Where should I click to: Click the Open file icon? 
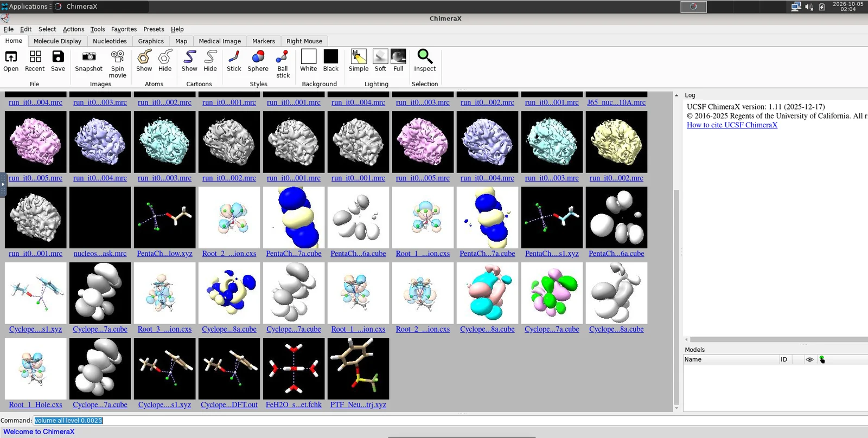tap(11, 60)
